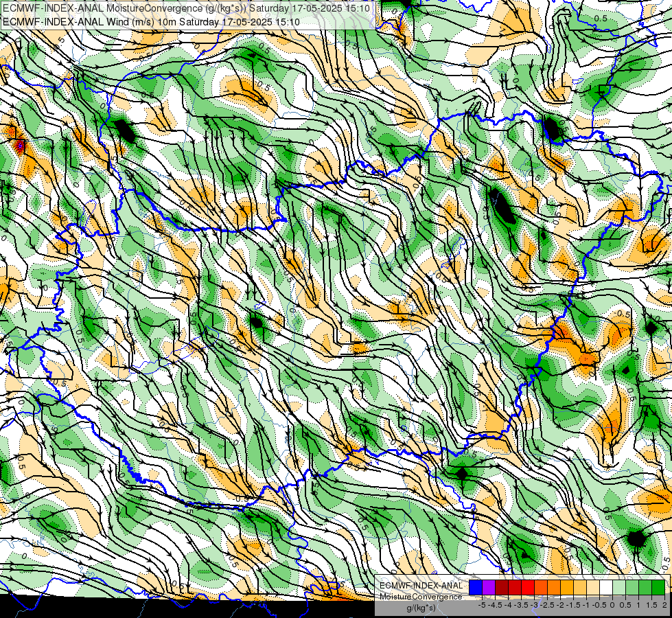Click the palest green swatch right of white
This screenshot has height=618, width=672.
point(619,587)
